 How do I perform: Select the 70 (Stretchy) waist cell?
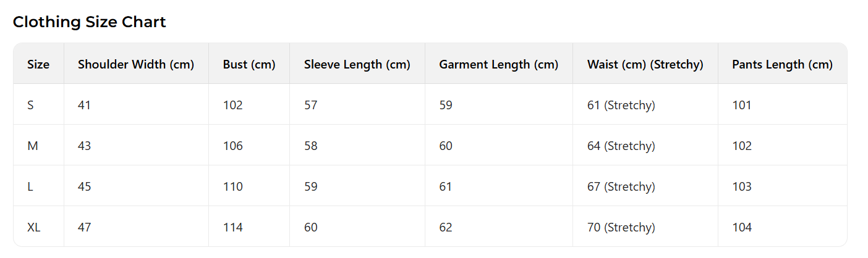click(x=621, y=227)
